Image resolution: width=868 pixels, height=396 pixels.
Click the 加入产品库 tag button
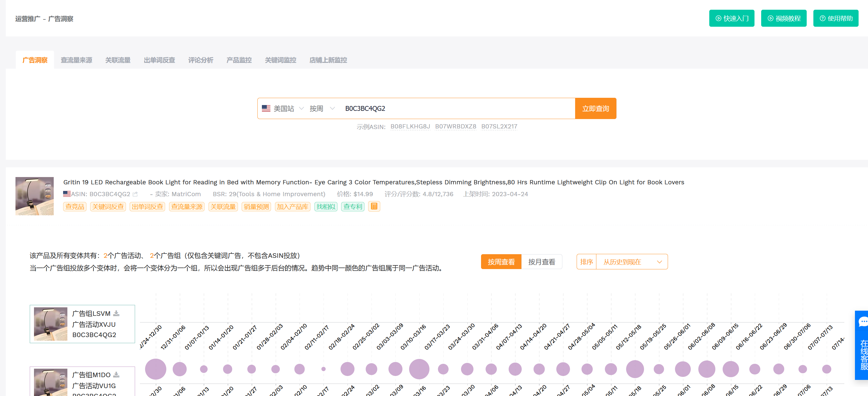coord(293,207)
